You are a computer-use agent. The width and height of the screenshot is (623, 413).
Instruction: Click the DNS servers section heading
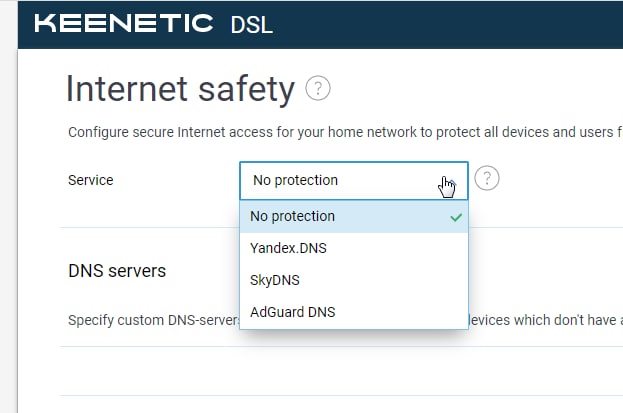click(117, 271)
